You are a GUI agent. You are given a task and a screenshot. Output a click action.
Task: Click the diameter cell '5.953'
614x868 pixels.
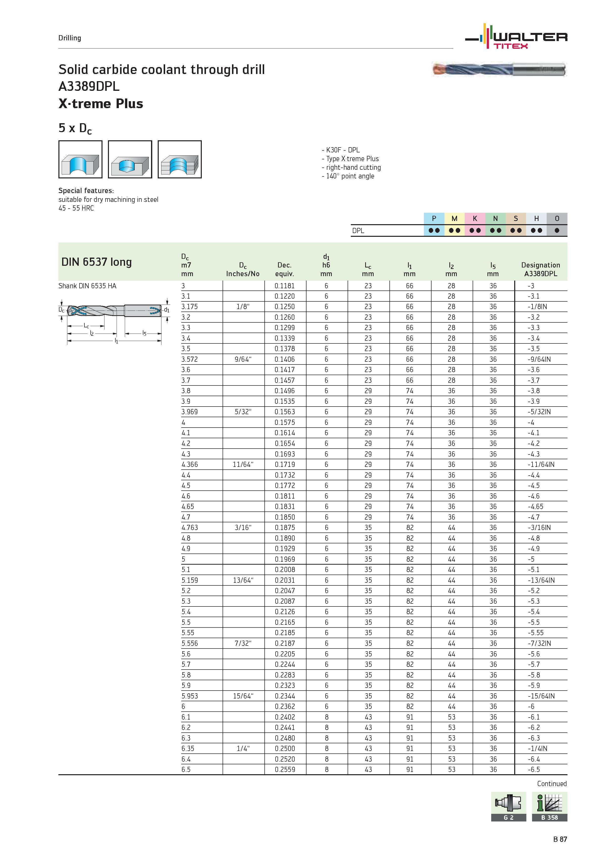click(190, 696)
